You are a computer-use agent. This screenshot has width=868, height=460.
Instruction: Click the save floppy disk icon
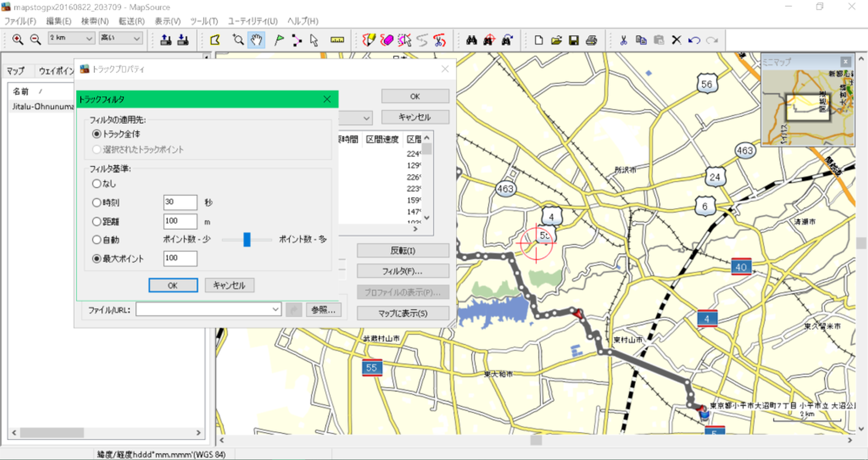[574, 40]
